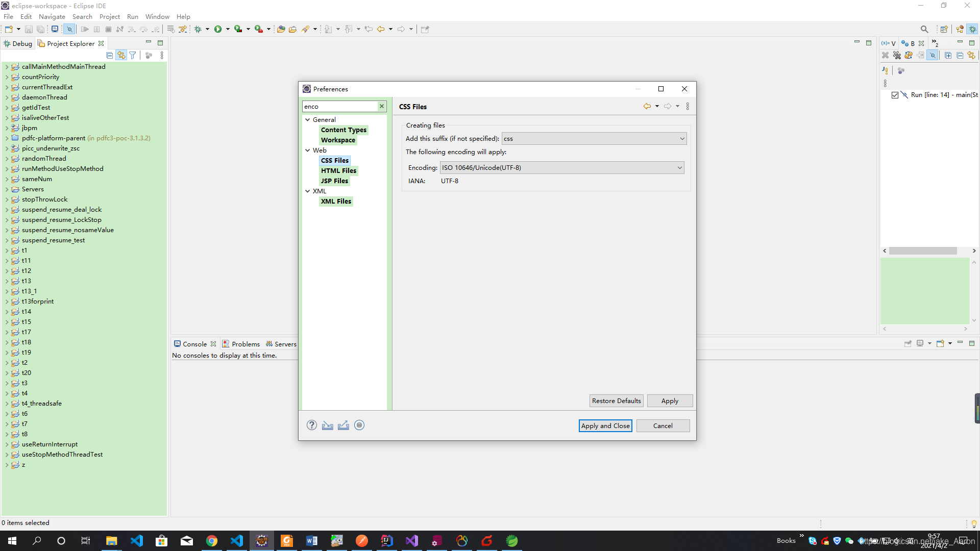Image resolution: width=980 pixels, height=551 pixels.
Task: Click Collapse All in Project Explorer
Action: pos(109,55)
